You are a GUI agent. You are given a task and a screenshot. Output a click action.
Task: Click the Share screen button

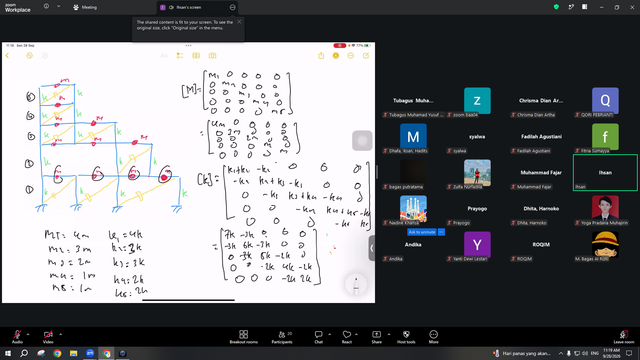point(376,337)
